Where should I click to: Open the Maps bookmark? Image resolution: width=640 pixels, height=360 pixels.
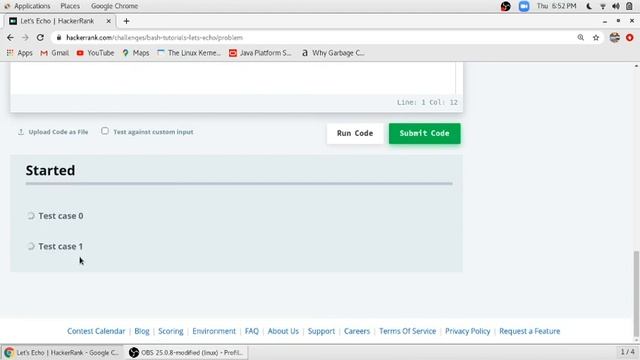(136, 53)
